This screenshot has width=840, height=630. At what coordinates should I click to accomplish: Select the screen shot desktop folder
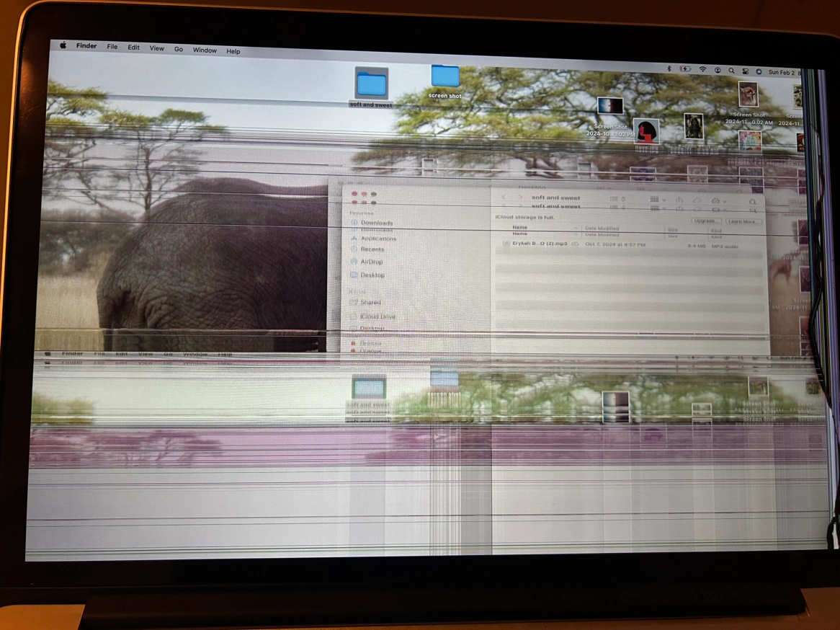(444, 81)
